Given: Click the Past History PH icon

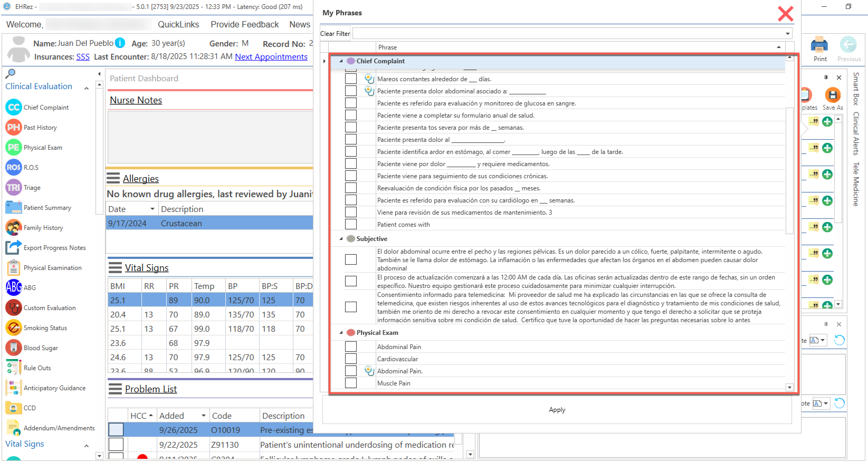Looking at the screenshot, I should coord(13,127).
